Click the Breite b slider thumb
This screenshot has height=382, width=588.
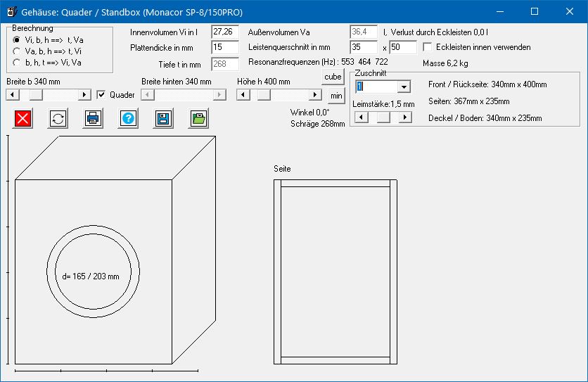tap(36, 94)
